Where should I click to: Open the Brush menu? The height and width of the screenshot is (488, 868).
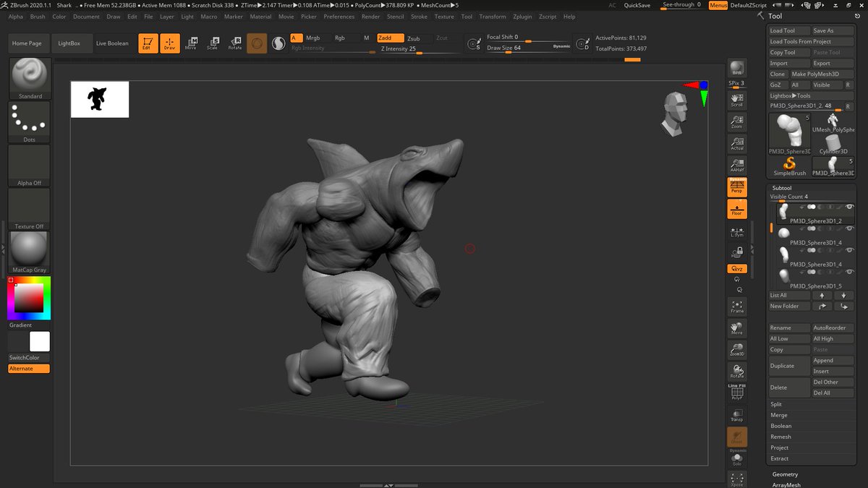coord(38,17)
